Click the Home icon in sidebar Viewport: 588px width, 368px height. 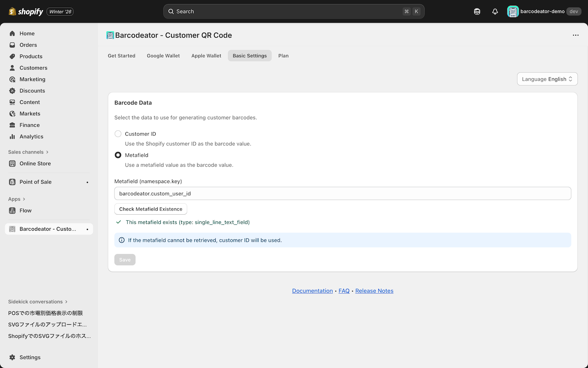[x=12, y=34]
